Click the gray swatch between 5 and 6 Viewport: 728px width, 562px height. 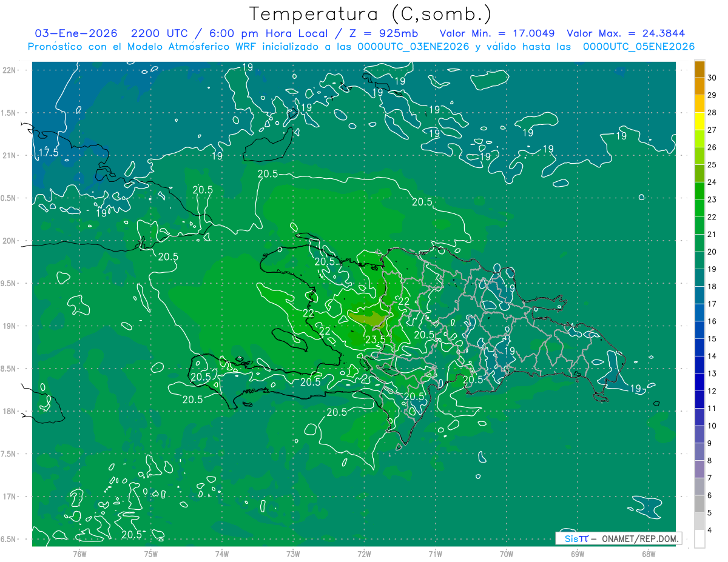point(699,504)
